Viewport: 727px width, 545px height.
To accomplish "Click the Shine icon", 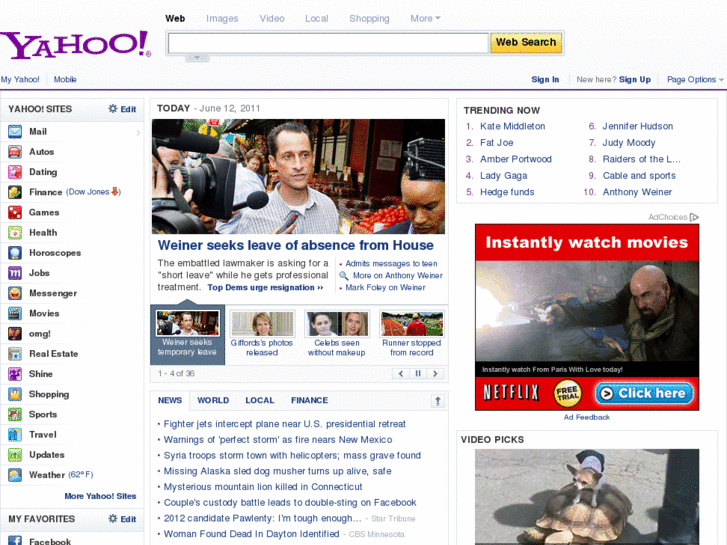I will [x=15, y=374].
